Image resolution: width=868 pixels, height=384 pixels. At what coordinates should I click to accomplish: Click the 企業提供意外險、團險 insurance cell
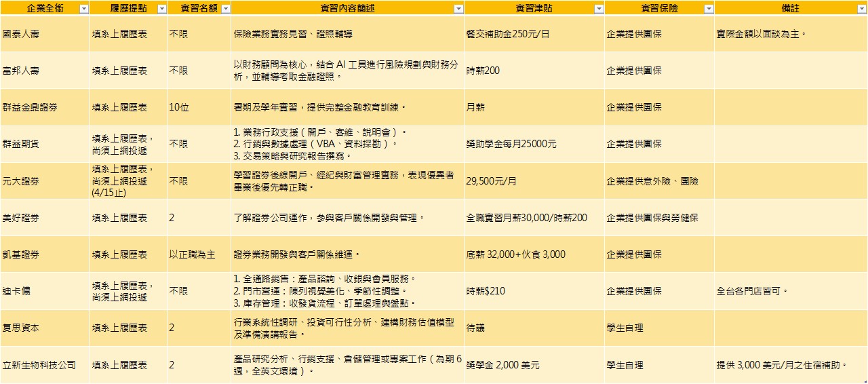[x=652, y=181]
